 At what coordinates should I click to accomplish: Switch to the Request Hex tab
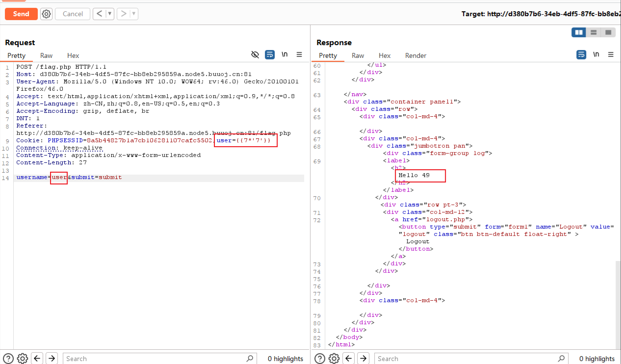pyautogui.click(x=73, y=55)
